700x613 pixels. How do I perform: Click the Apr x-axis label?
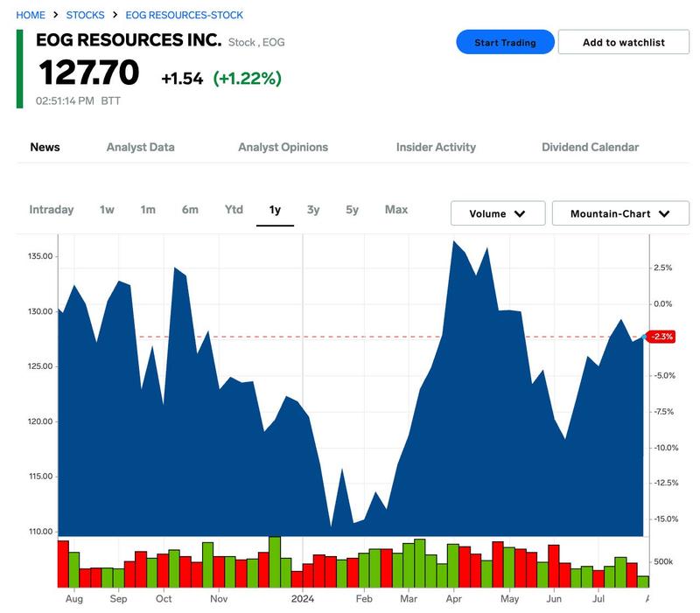[453, 599]
